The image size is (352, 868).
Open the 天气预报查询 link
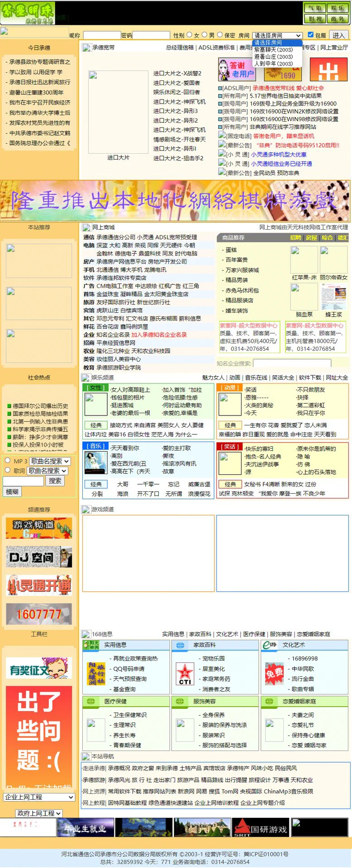(129, 679)
